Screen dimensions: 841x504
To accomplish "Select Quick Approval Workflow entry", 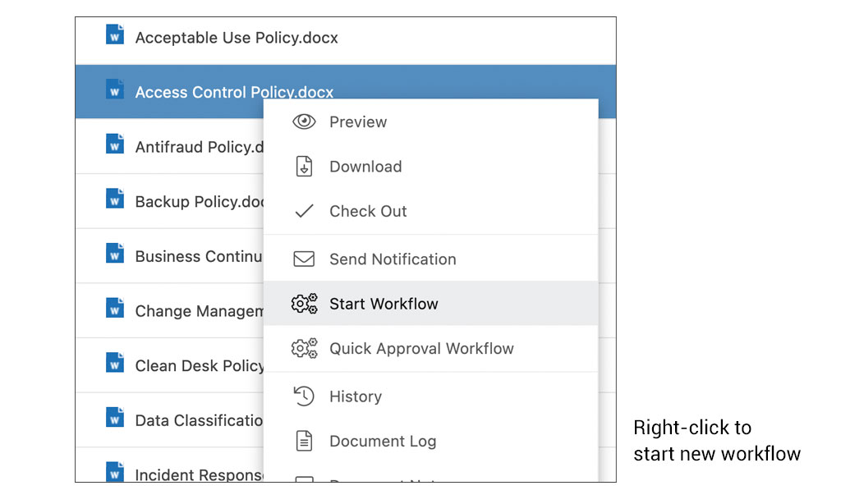I will click(431, 348).
